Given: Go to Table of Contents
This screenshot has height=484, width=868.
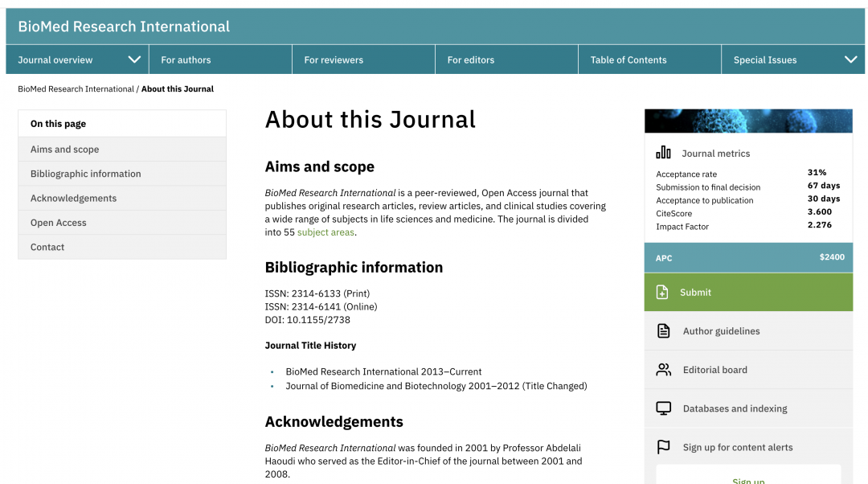Looking at the screenshot, I should [x=650, y=59].
